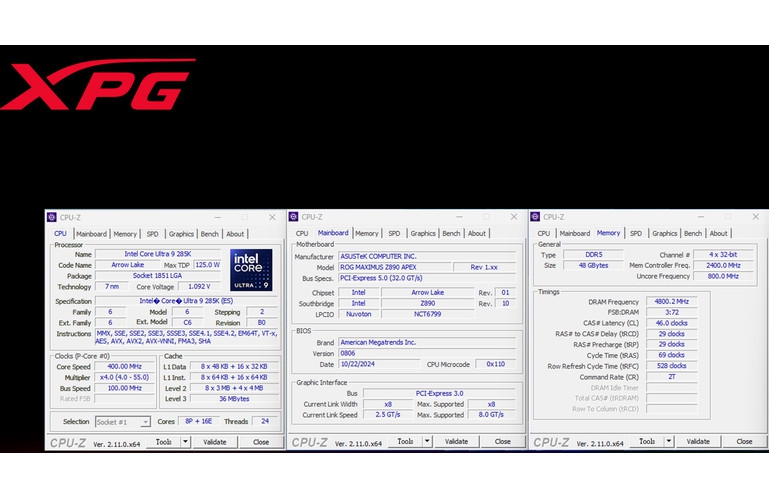This screenshot has height=484, width=770.
Task: Click the processor Name field 'Intel Core Ultra 9 285K'
Action: coord(158,254)
